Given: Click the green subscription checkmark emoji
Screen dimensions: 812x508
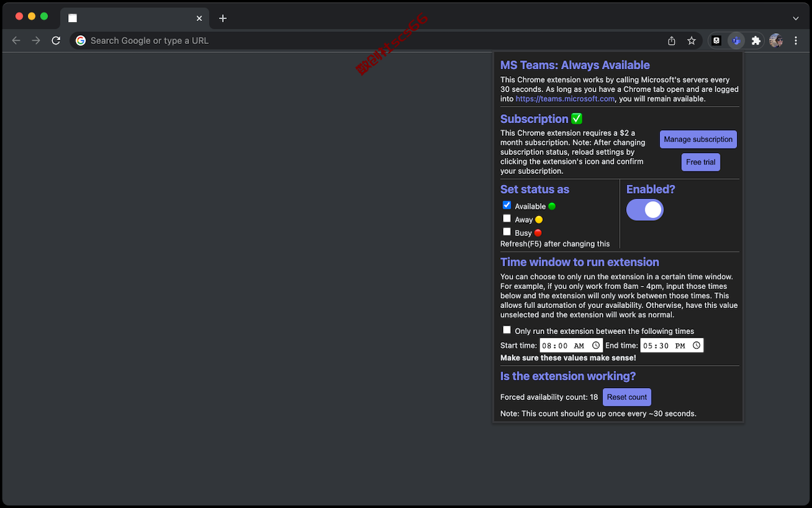Looking at the screenshot, I should click(577, 119).
